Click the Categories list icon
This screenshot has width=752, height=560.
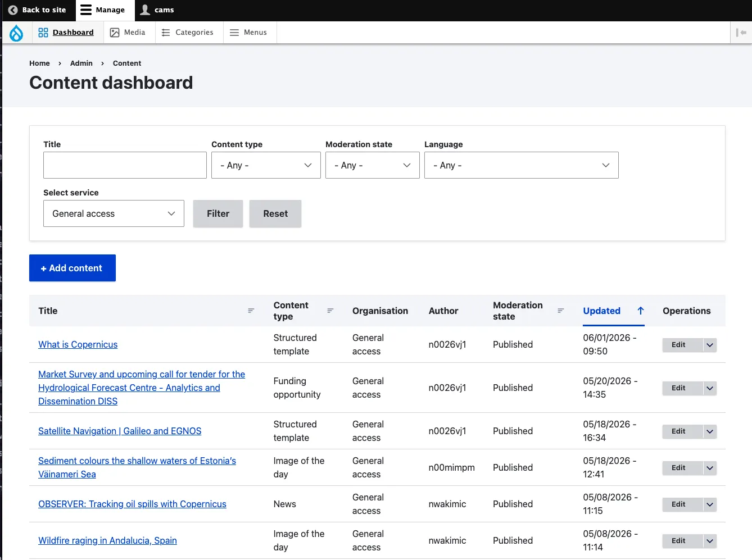[x=166, y=33]
